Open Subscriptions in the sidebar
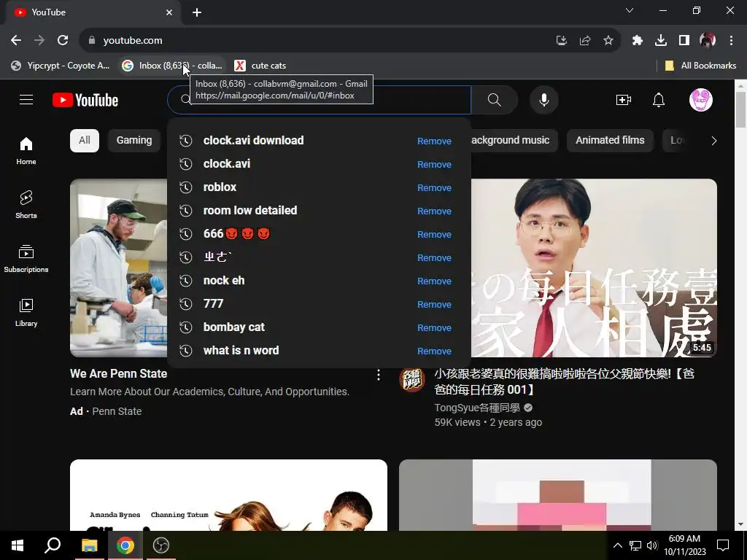The image size is (747, 560). tap(26, 259)
